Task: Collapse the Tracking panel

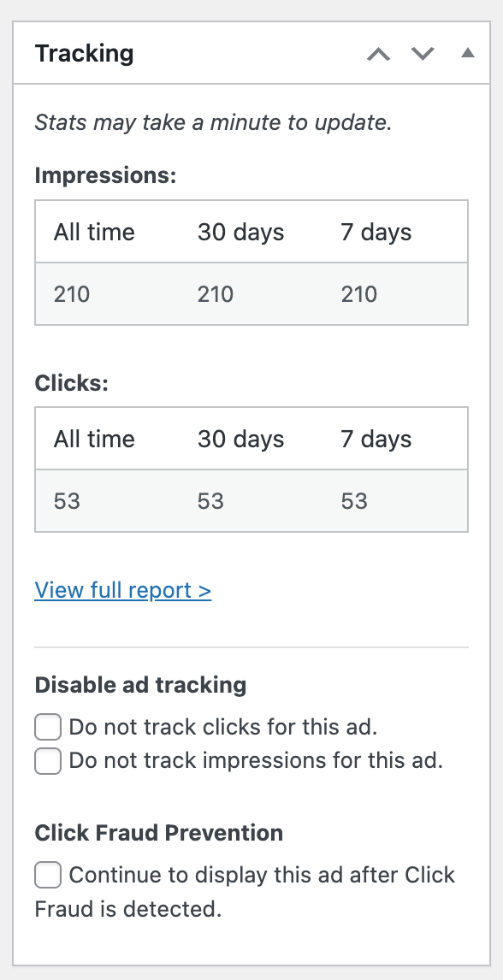Action: coord(467,52)
